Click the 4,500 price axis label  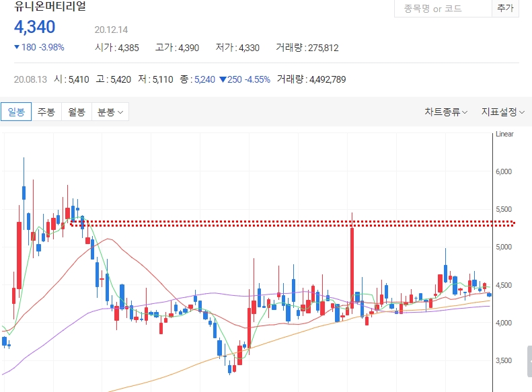tap(504, 285)
